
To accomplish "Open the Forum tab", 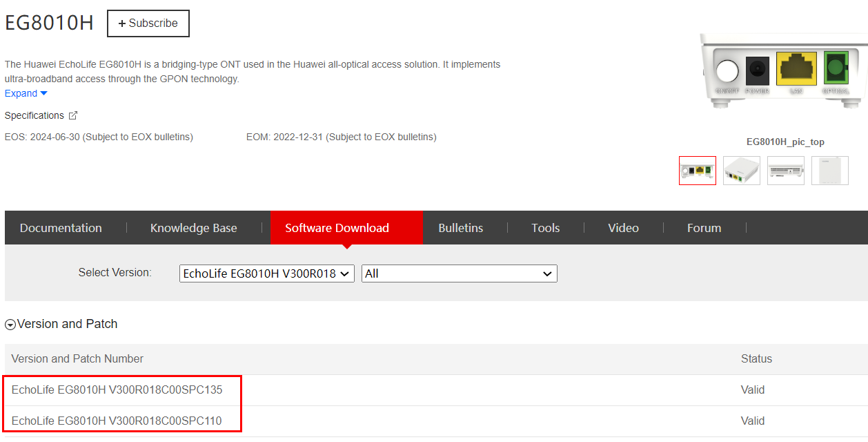I will point(704,228).
